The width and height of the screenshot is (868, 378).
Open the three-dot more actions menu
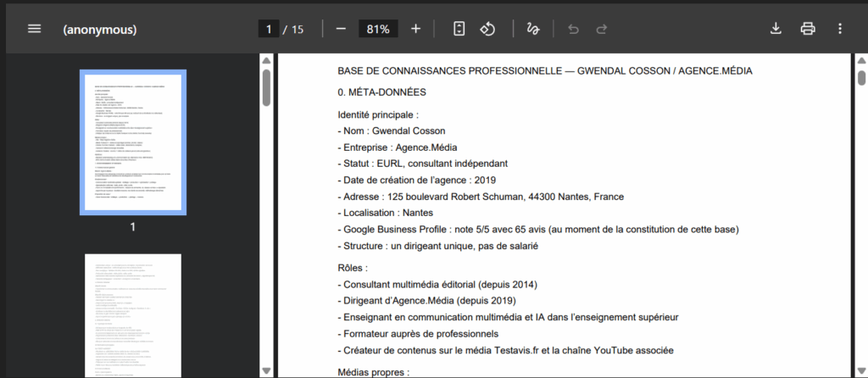point(840,29)
